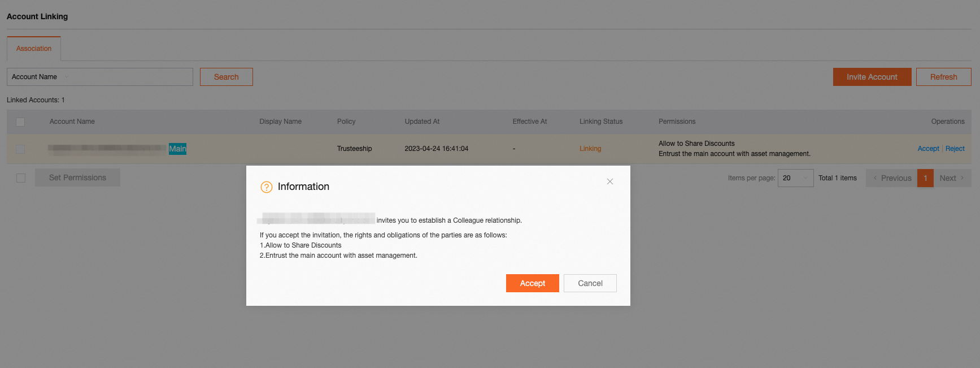980x368 pixels.
Task: Cancel the Information dialog
Action: pyautogui.click(x=590, y=283)
